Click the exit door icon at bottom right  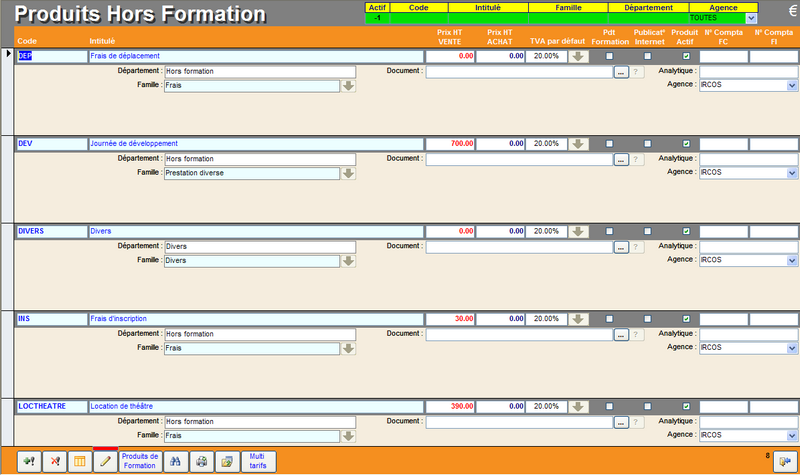(x=781, y=461)
